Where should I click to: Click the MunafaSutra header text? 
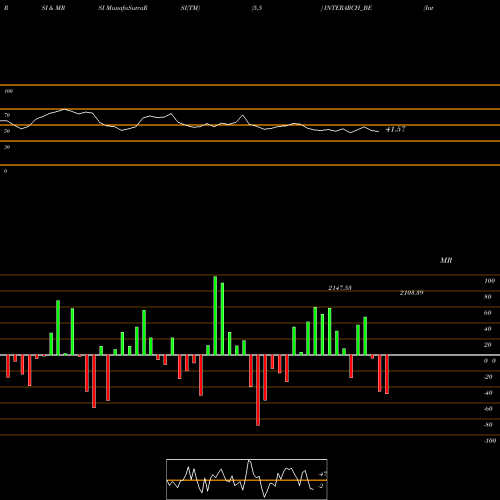coord(125,8)
